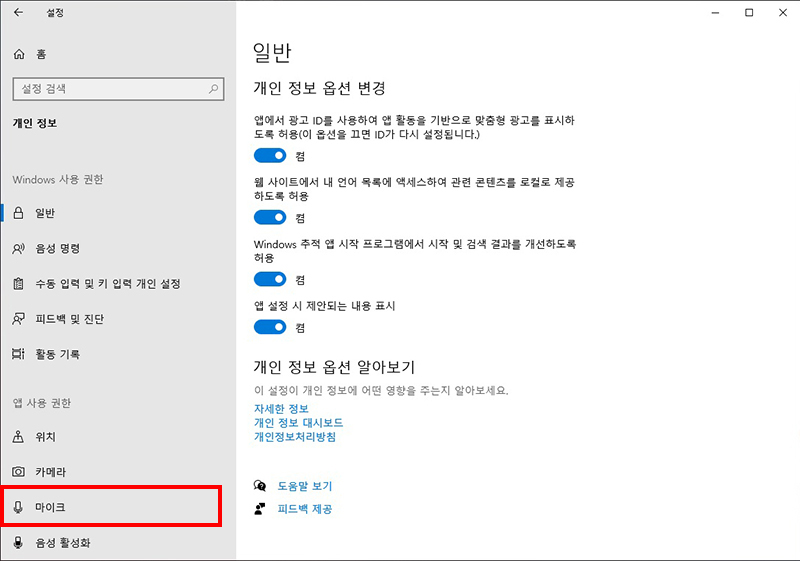This screenshot has width=800, height=561.
Task: Select the lock icon beside 일반
Action: point(18,213)
